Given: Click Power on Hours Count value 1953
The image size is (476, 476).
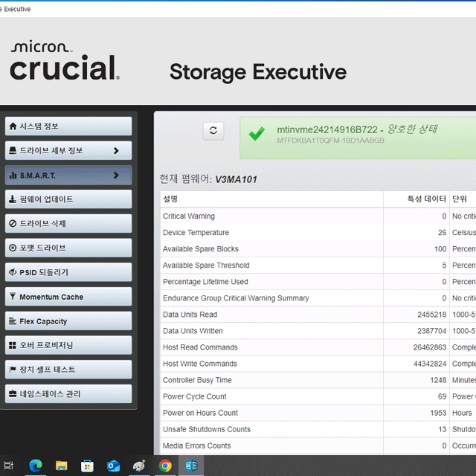Looking at the screenshot, I should (438, 413).
